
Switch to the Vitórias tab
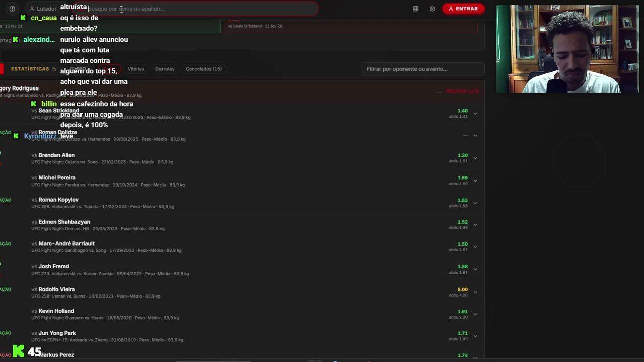coord(136,69)
